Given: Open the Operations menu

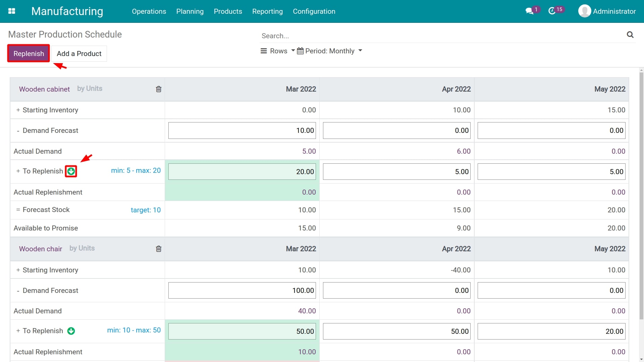Looking at the screenshot, I should pyautogui.click(x=149, y=11).
